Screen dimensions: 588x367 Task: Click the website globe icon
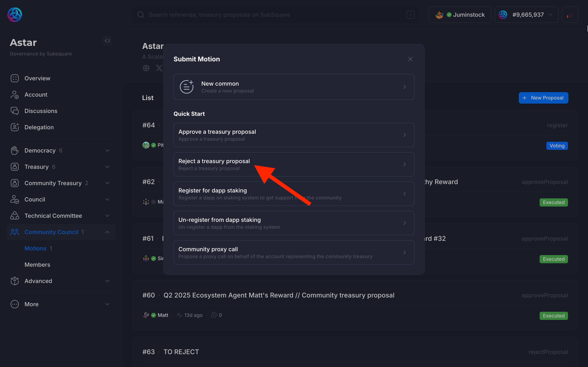pyautogui.click(x=146, y=68)
